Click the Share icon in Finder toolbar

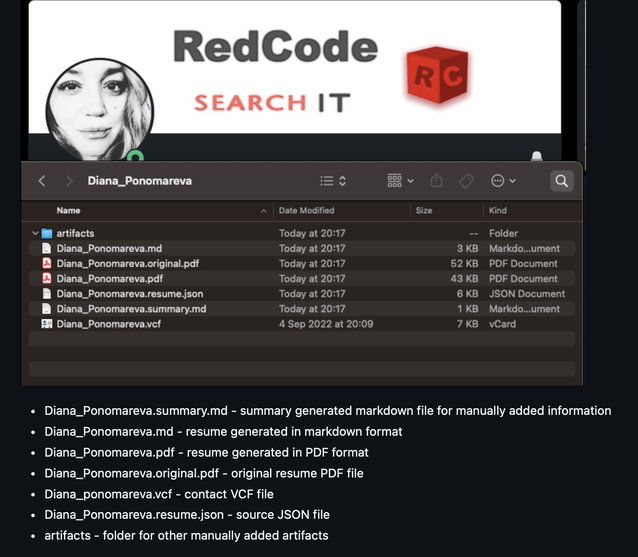coord(436,180)
